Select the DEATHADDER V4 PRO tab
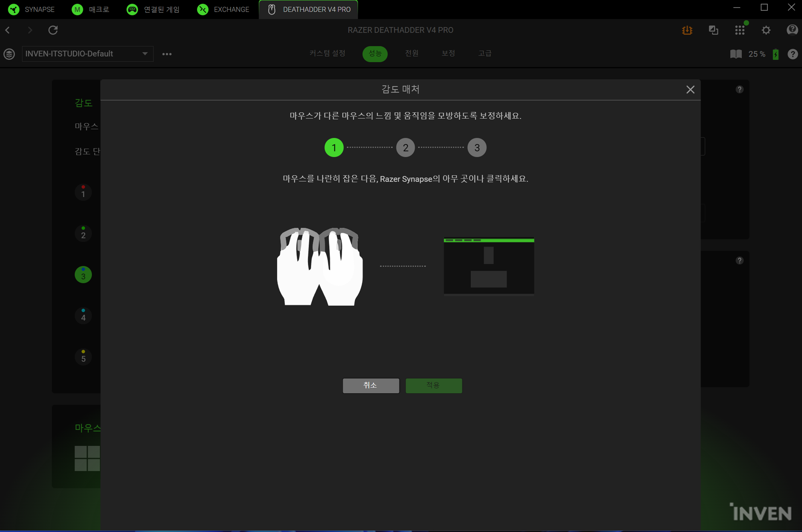This screenshot has height=532, width=802. (x=308, y=9)
